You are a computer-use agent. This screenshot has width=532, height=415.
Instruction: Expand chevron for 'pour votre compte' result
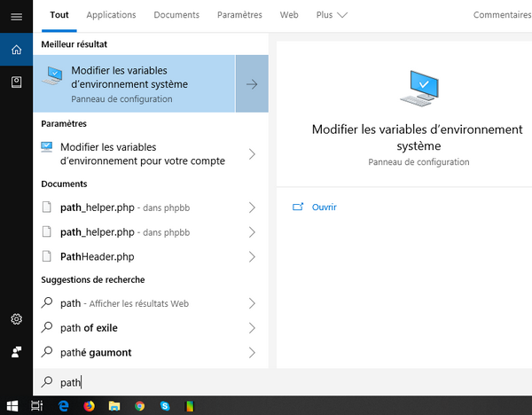252,154
